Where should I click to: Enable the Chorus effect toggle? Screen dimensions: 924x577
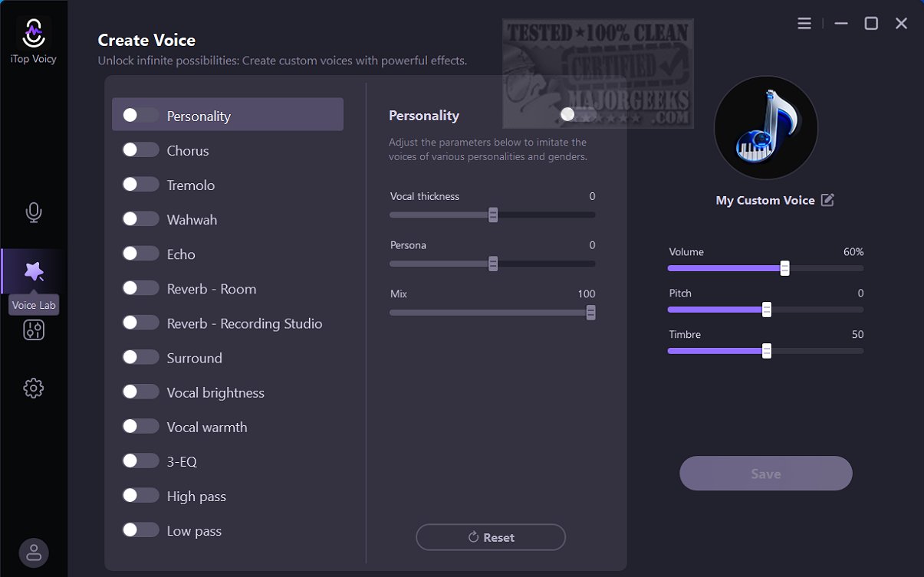click(140, 150)
